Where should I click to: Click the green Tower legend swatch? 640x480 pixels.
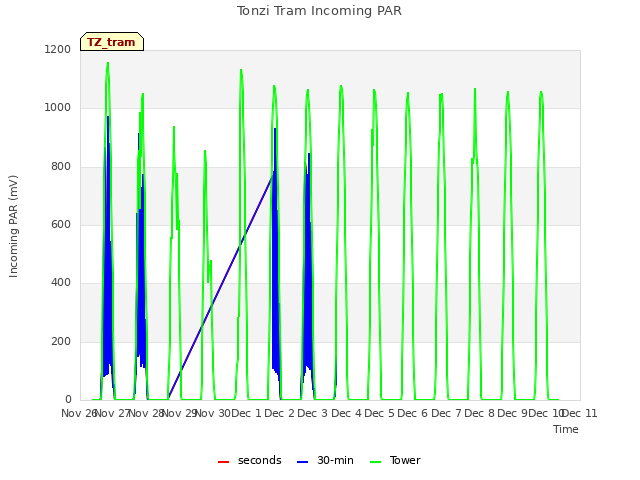click(x=375, y=462)
